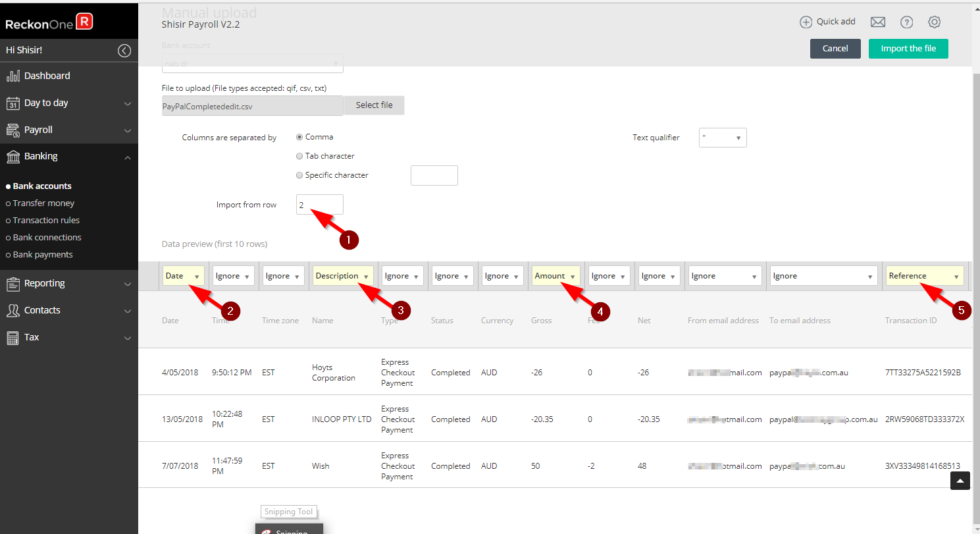
Task: Open the Text qualifier dropdown
Action: tap(723, 138)
